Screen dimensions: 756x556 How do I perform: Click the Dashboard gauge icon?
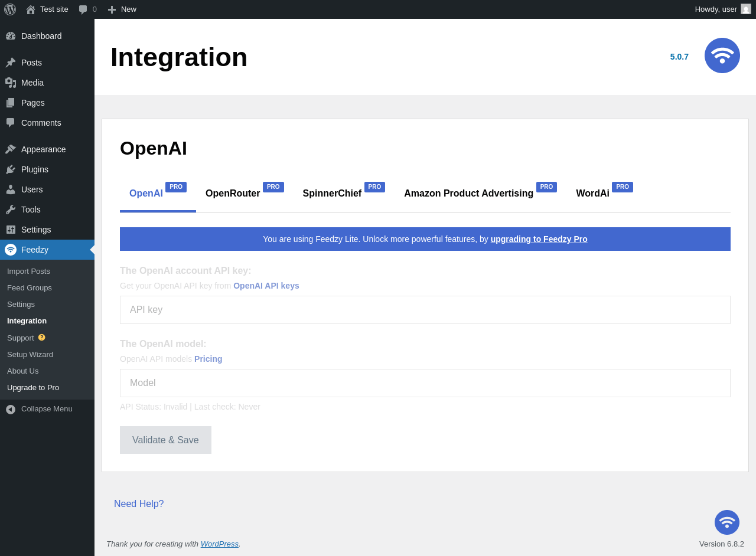[11, 36]
